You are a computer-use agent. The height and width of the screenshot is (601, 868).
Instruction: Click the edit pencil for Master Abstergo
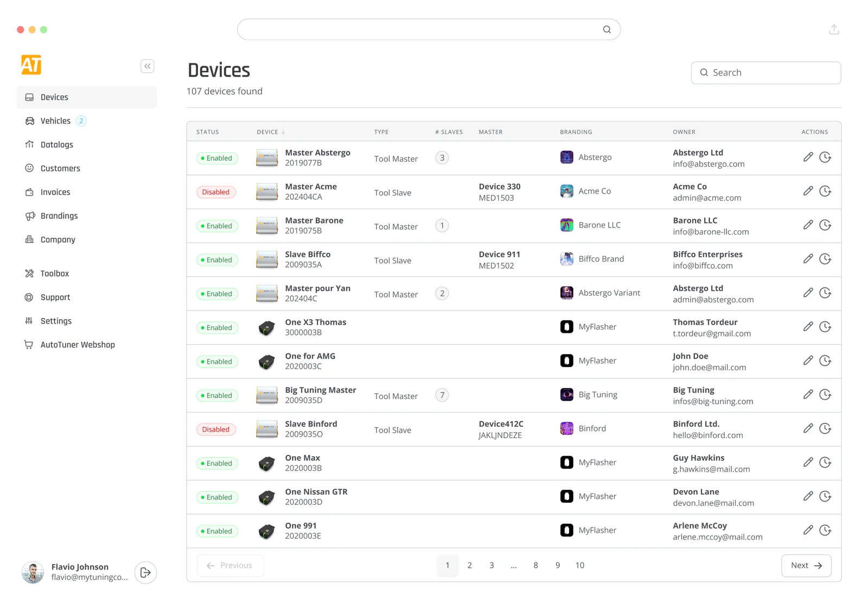pyautogui.click(x=808, y=157)
